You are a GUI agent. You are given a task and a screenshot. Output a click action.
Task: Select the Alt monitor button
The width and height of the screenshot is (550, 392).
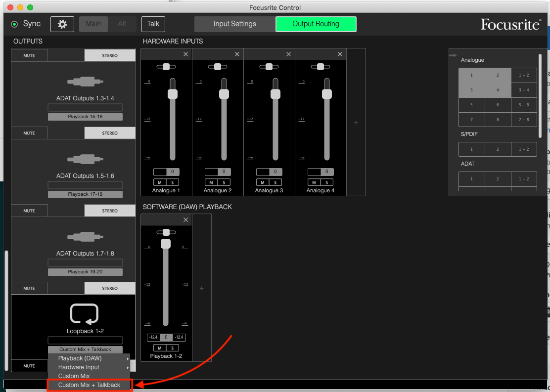tap(122, 24)
